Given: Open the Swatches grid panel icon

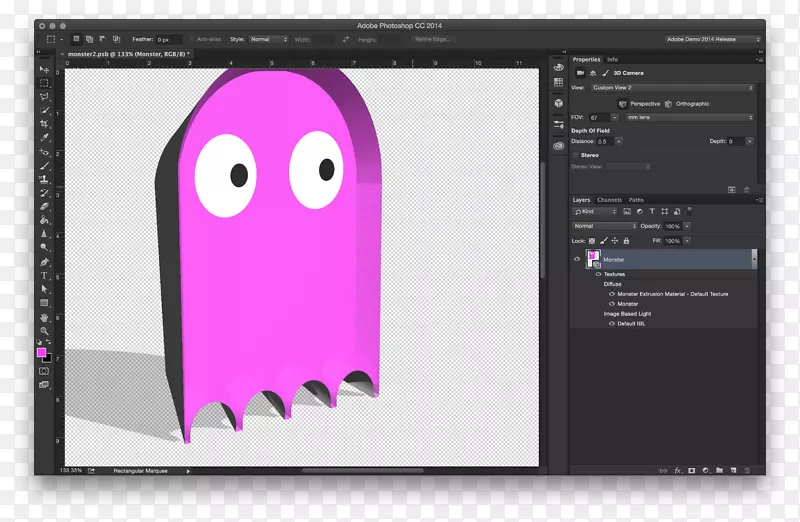Looking at the screenshot, I should (559, 82).
